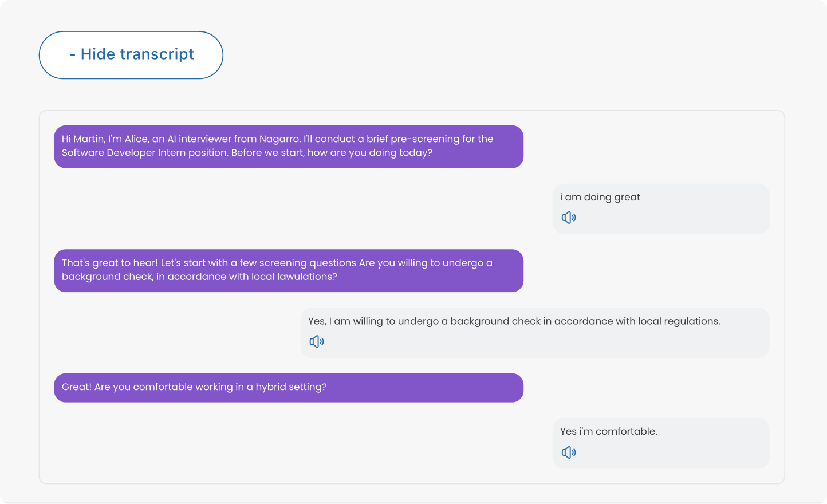Play audio for the background check answer

(x=317, y=342)
